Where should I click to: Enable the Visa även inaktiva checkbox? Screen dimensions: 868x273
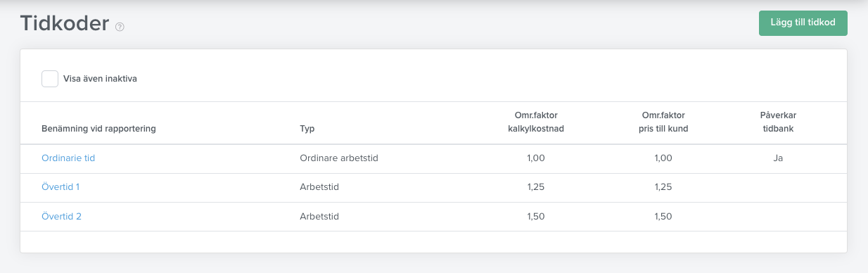[x=50, y=79]
